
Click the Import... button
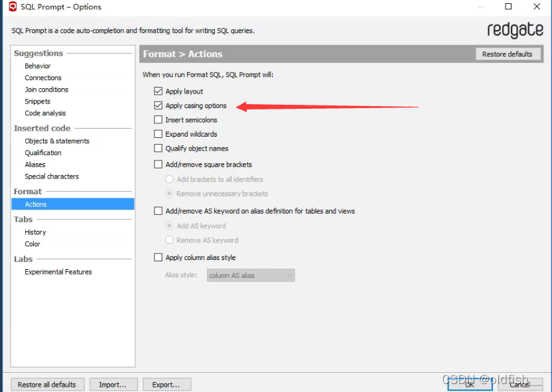113,385
